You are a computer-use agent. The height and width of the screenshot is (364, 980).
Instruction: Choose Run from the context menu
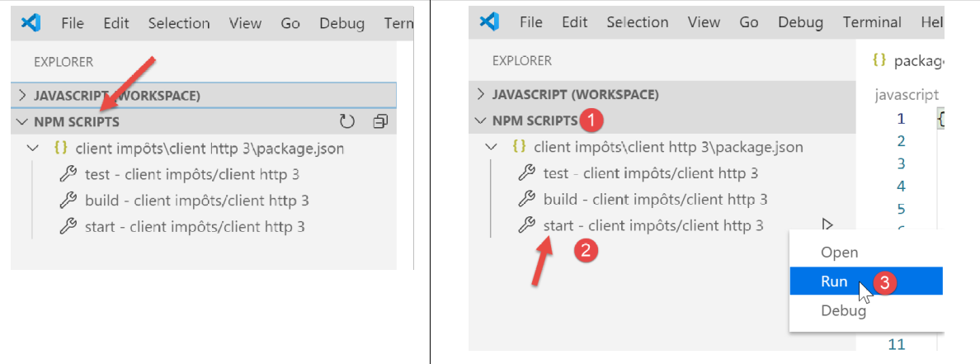[x=834, y=281]
